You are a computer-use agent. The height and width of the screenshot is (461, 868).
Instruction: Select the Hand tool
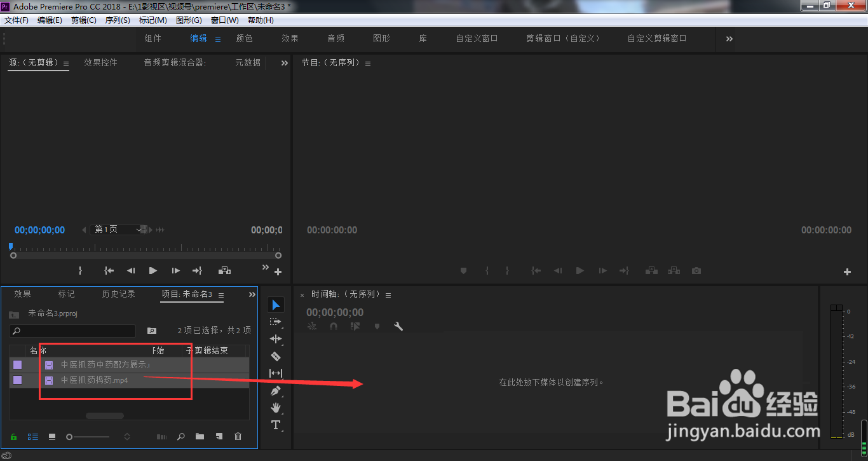point(276,408)
